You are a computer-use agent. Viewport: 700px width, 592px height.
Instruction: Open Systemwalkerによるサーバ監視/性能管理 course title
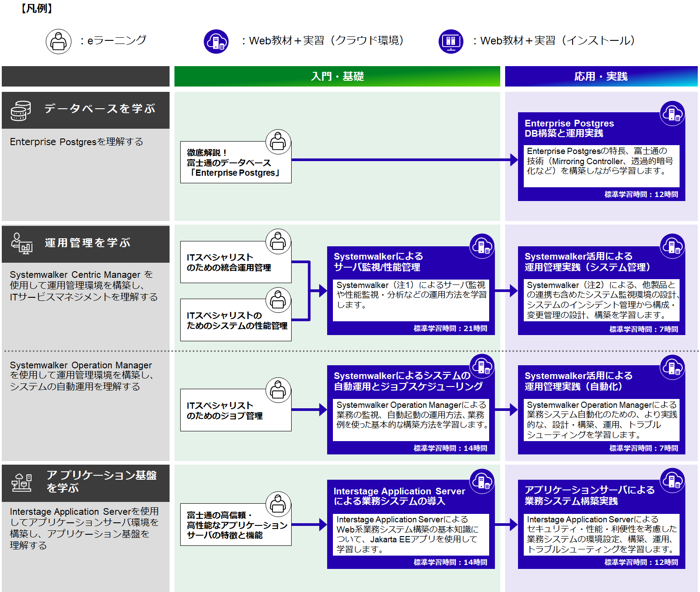(378, 262)
